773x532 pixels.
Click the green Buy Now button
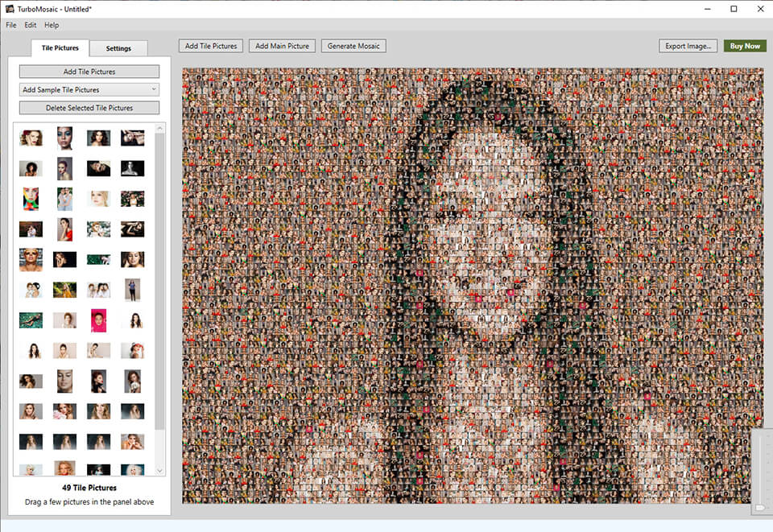pyautogui.click(x=745, y=46)
